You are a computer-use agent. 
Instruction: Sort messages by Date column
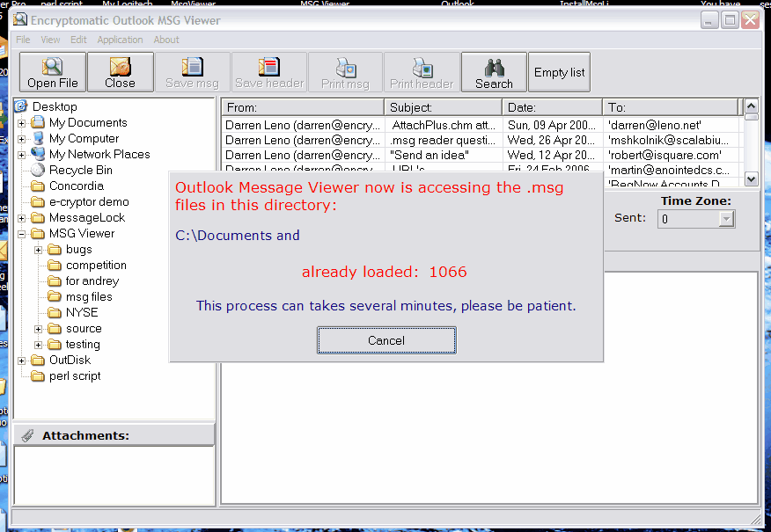coord(553,107)
